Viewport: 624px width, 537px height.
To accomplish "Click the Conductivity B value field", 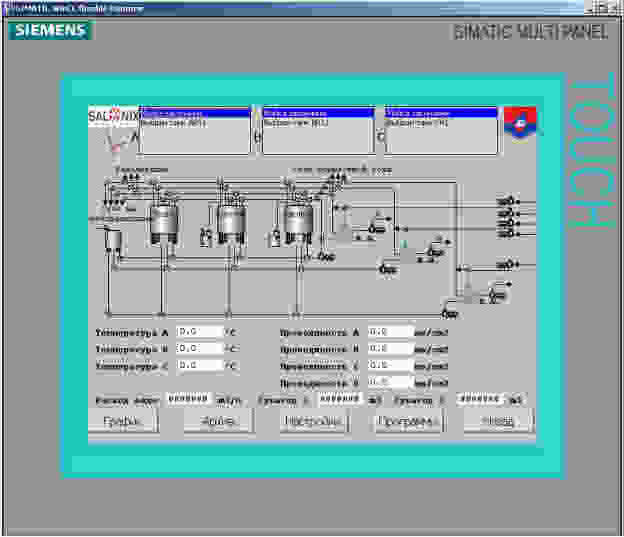I will [390, 348].
